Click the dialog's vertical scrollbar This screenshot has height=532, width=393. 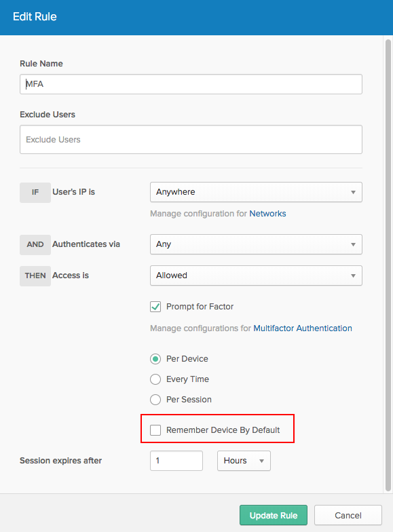(x=388, y=265)
